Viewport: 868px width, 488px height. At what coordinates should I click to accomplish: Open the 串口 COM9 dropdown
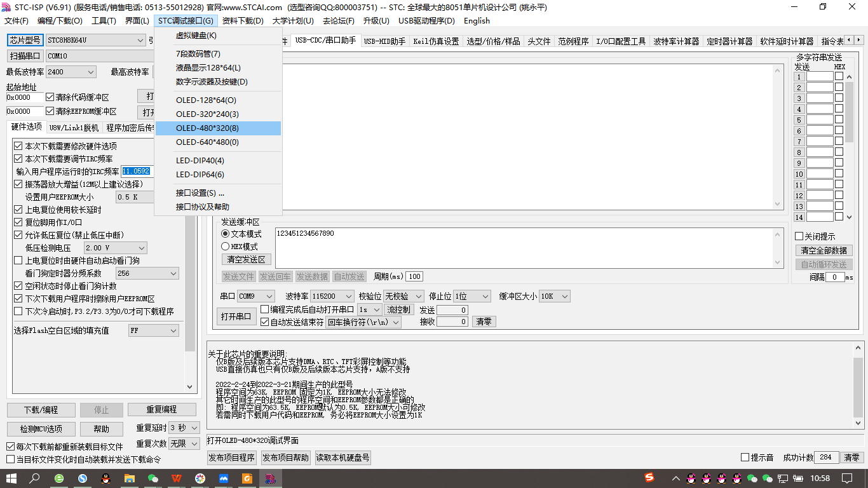tap(256, 296)
